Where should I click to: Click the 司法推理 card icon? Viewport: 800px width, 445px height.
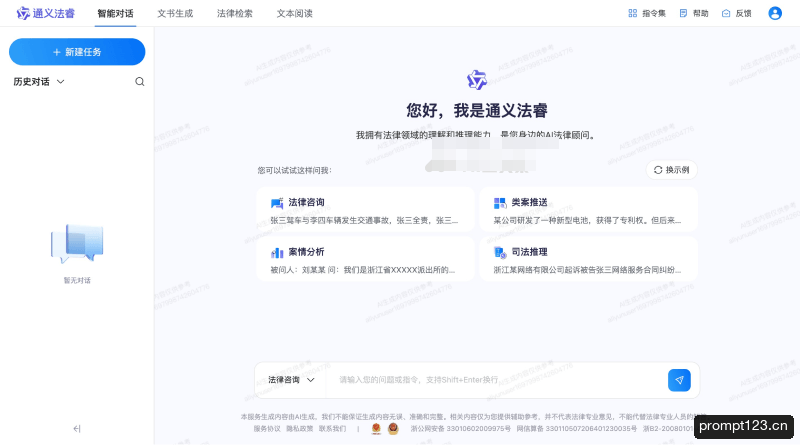pos(500,252)
